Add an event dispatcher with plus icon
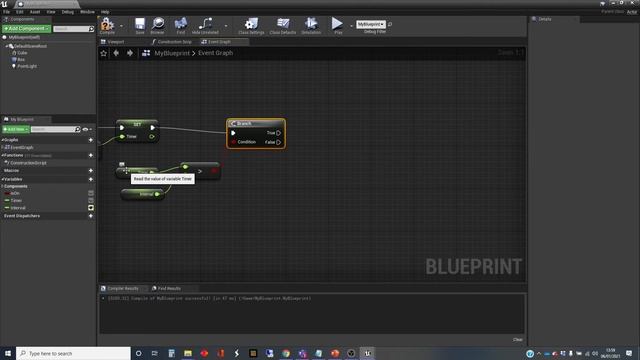This screenshot has width=640, height=360. tap(91, 216)
